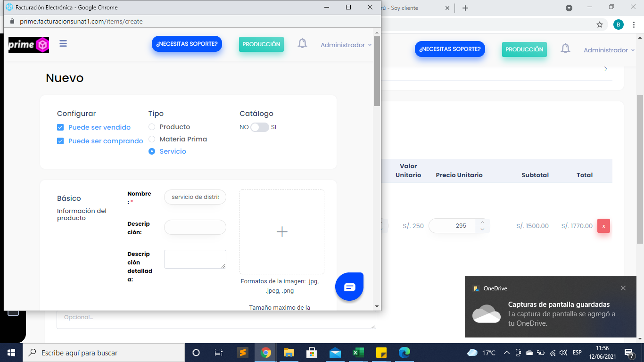Open the hamburger menu beside prime logo
The image size is (644, 362).
[x=63, y=44]
